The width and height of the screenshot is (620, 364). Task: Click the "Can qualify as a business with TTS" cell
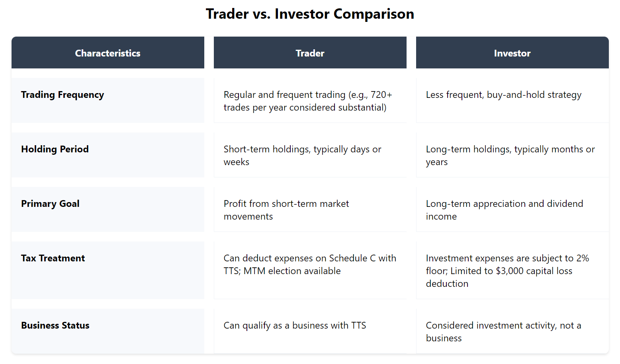point(295,325)
